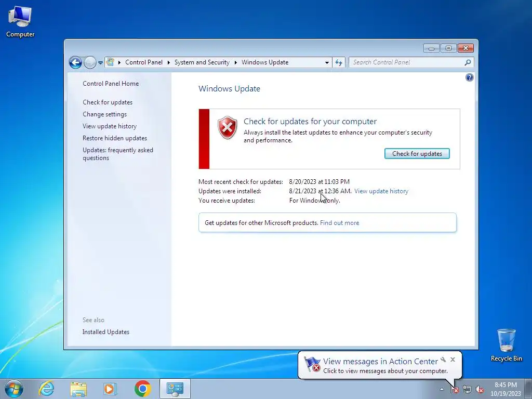Image resolution: width=532 pixels, height=399 pixels.
Task: Click the wrench icon in the balloon
Action: pos(443,360)
